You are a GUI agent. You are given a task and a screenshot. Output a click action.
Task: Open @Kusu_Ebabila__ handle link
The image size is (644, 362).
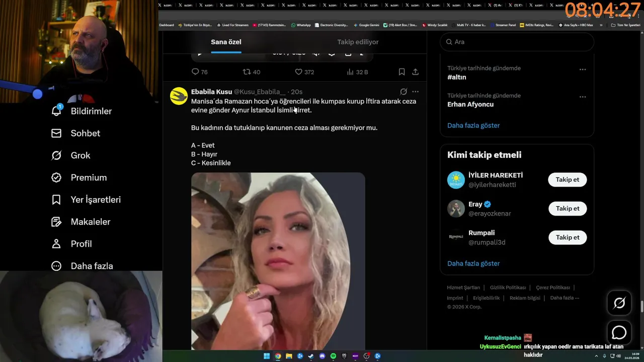pyautogui.click(x=260, y=92)
